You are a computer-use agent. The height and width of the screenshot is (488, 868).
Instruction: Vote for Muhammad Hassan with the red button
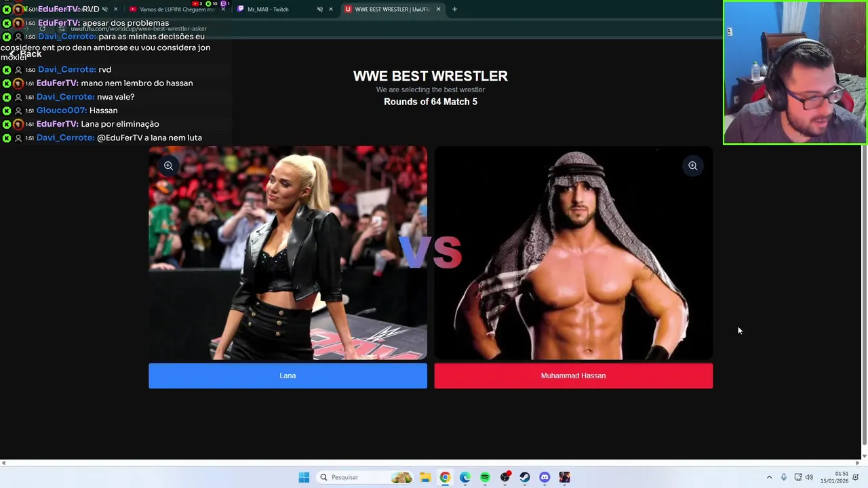(573, 375)
